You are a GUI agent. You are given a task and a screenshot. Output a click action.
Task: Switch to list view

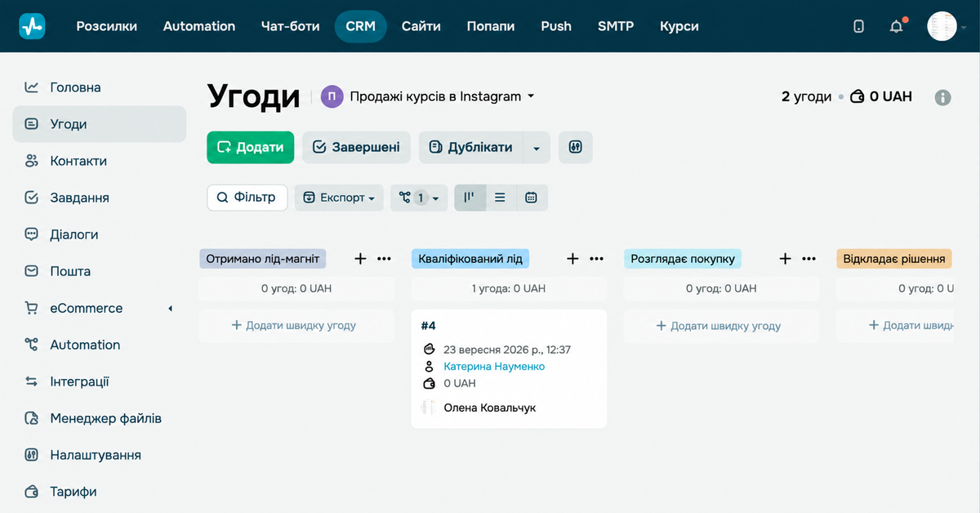(x=501, y=198)
